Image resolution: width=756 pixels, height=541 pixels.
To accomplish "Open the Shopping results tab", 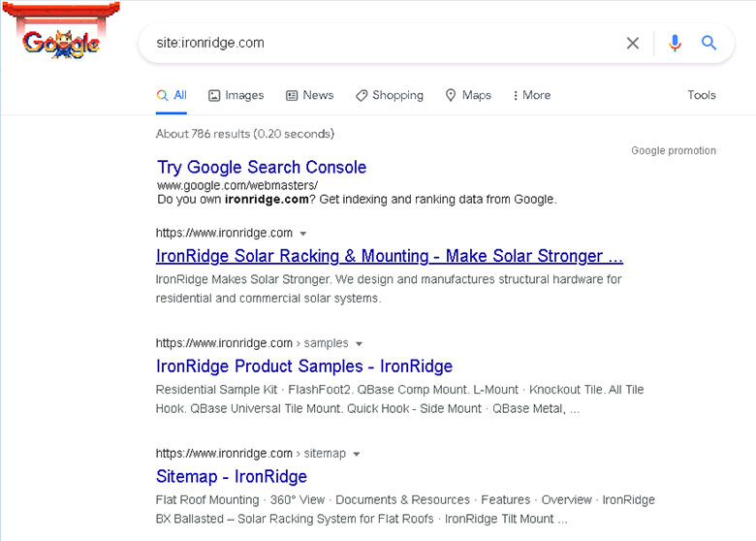I will [x=389, y=95].
